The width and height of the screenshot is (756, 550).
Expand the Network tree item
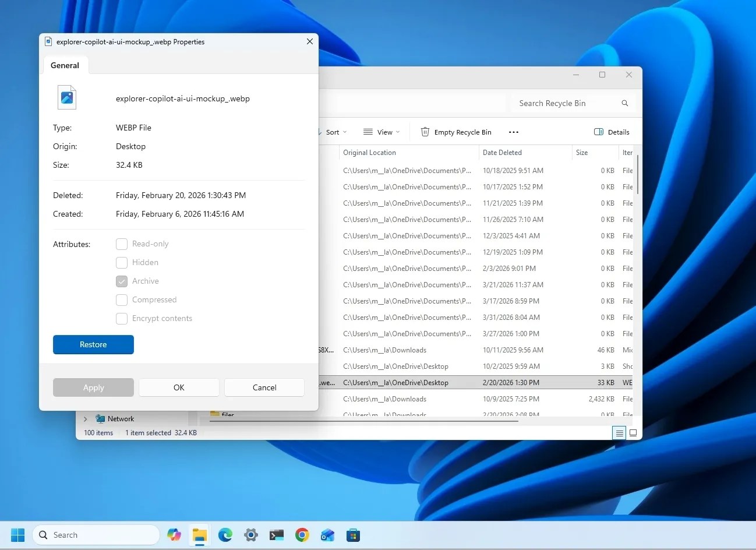tap(86, 419)
